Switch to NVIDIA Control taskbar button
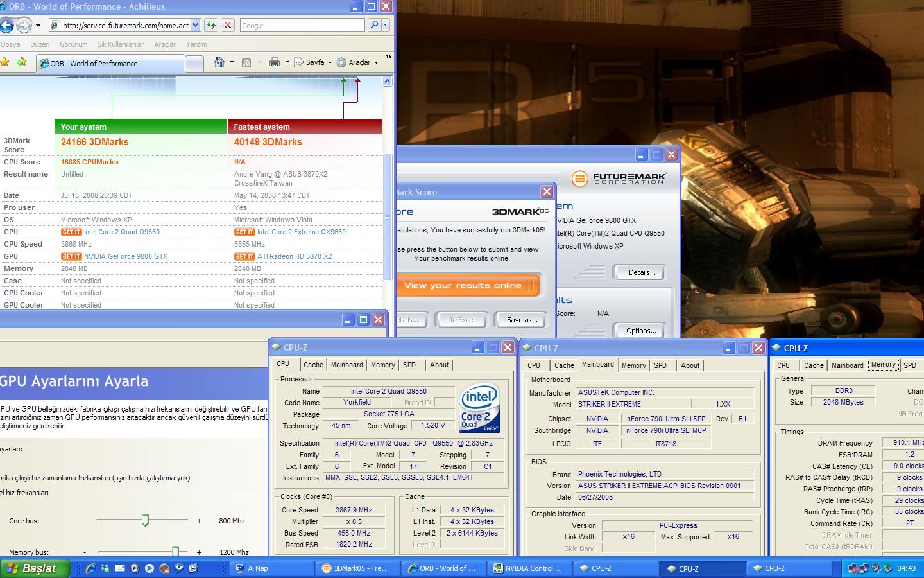The height and width of the screenshot is (578, 924). [528, 568]
